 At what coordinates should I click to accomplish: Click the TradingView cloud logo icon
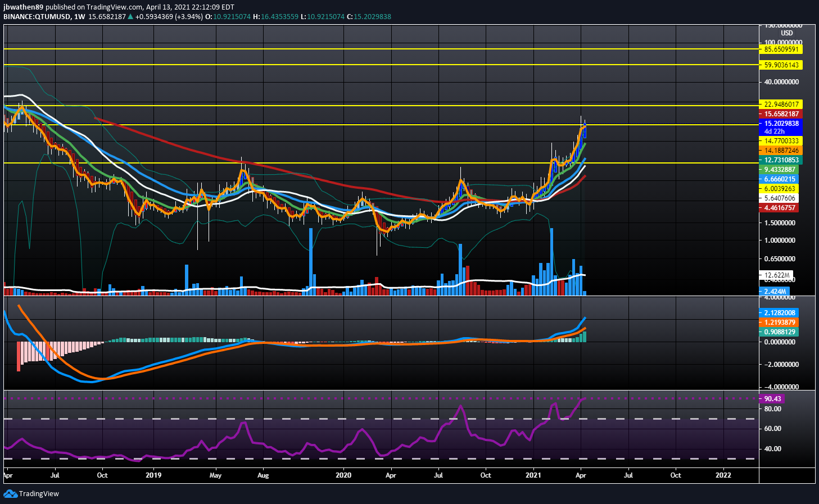10,494
